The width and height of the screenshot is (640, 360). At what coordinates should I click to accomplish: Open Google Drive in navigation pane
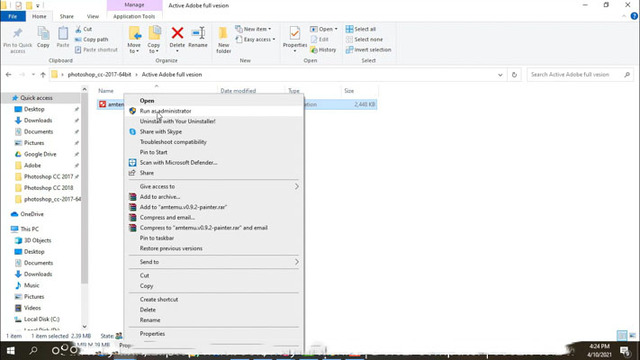coord(40,154)
